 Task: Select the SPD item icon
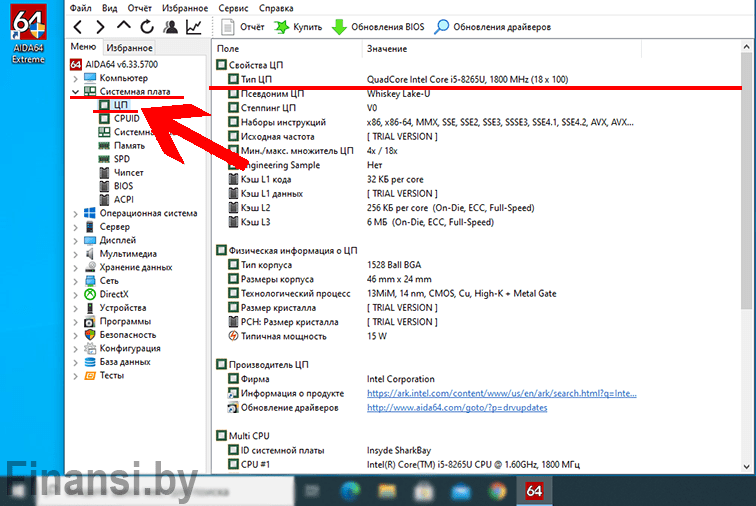(x=104, y=159)
